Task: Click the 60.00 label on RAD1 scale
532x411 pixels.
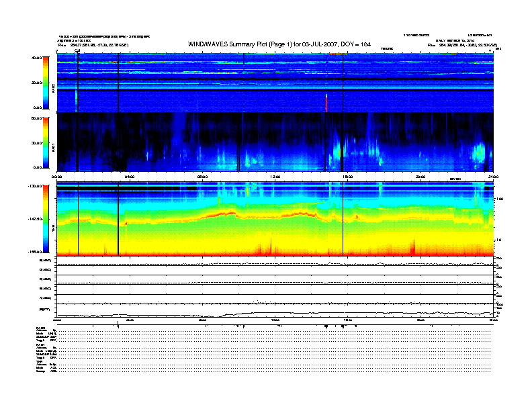Action: [37, 118]
